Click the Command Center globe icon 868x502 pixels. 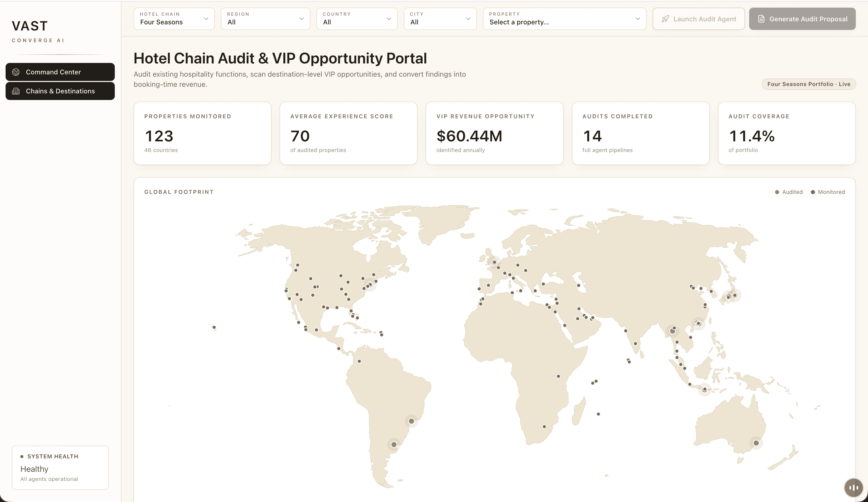pyautogui.click(x=16, y=72)
